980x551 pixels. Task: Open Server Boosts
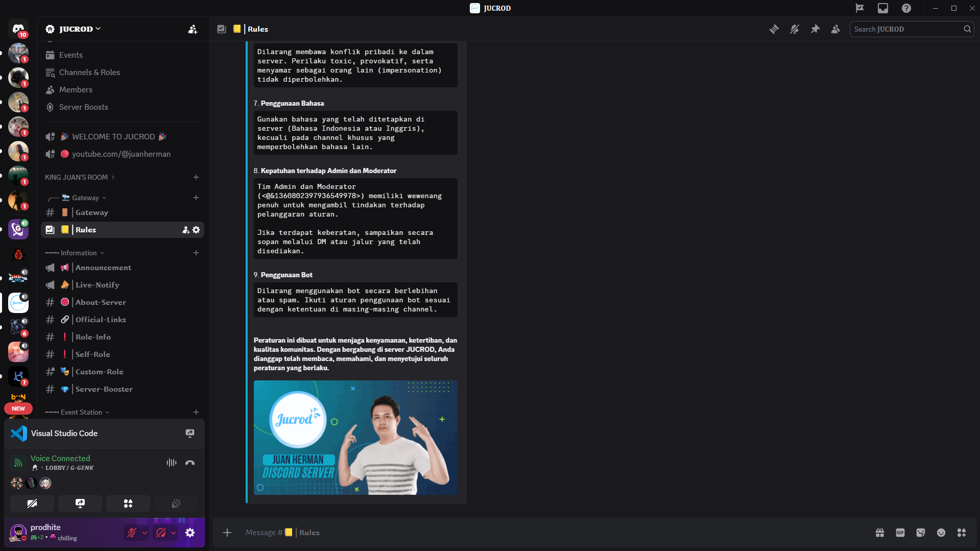[x=123, y=107]
